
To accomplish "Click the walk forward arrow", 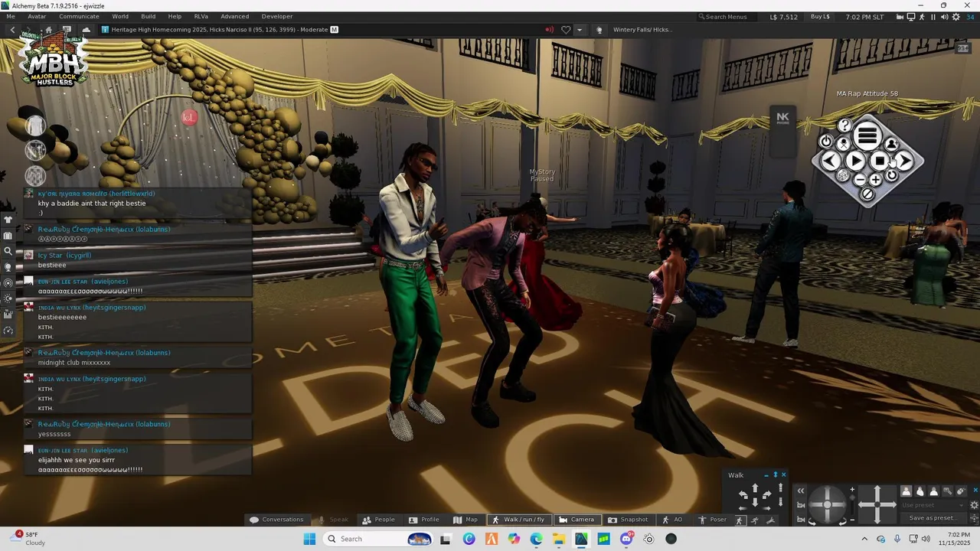I will (755, 487).
